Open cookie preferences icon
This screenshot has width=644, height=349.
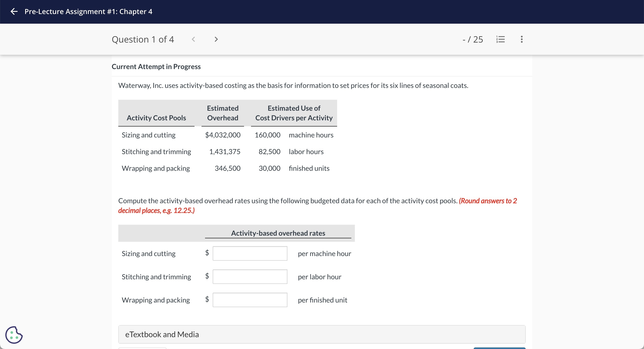tap(14, 335)
